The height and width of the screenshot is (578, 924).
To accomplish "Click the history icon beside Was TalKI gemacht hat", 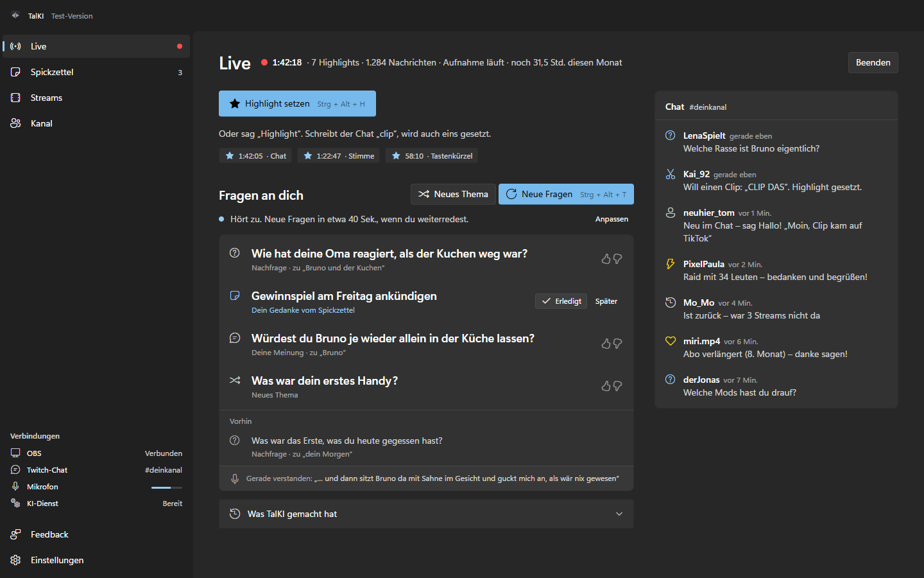I will (x=235, y=513).
